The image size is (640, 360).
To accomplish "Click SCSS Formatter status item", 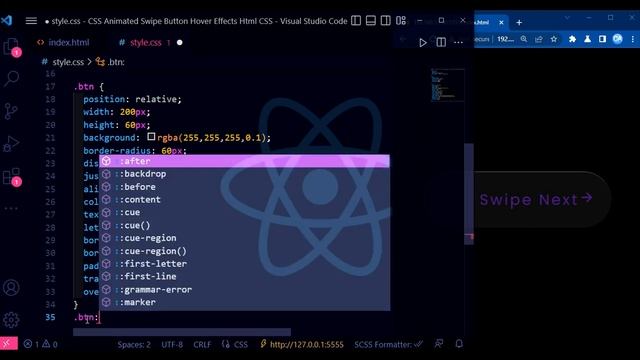I will [388, 344].
